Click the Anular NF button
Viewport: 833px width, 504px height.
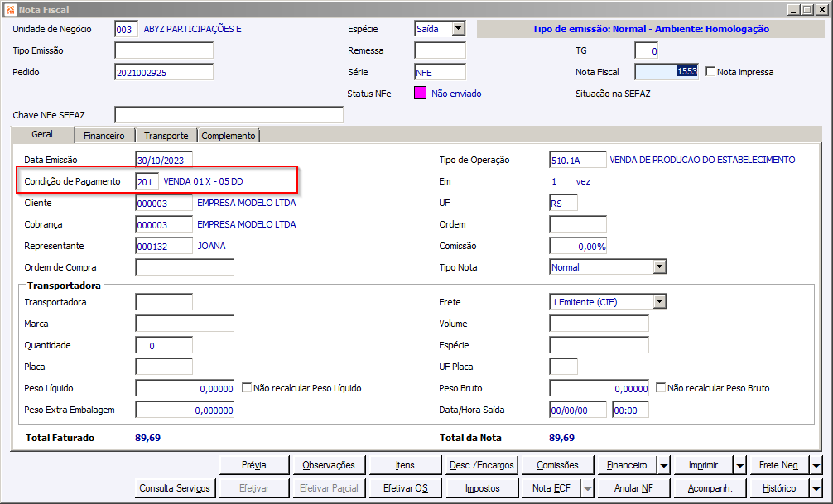click(633, 488)
